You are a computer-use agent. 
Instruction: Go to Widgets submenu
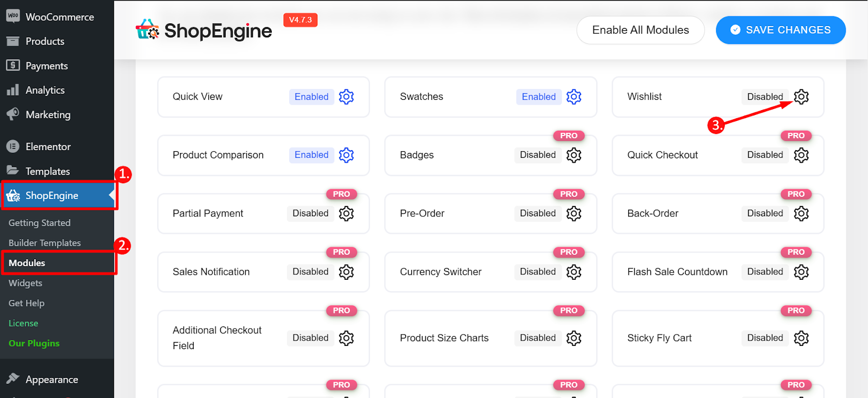point(25,283)
